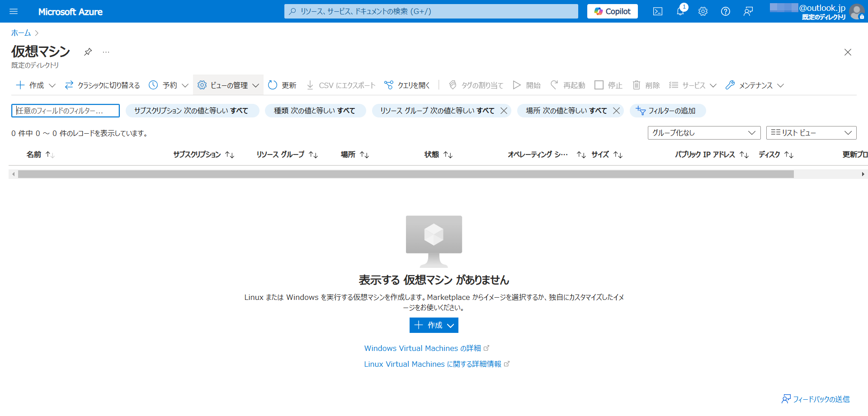Image resolution: width=868 pixels, height=416 pixels.
Task: Sort the list by 名前 column
Action: (34, 154)
